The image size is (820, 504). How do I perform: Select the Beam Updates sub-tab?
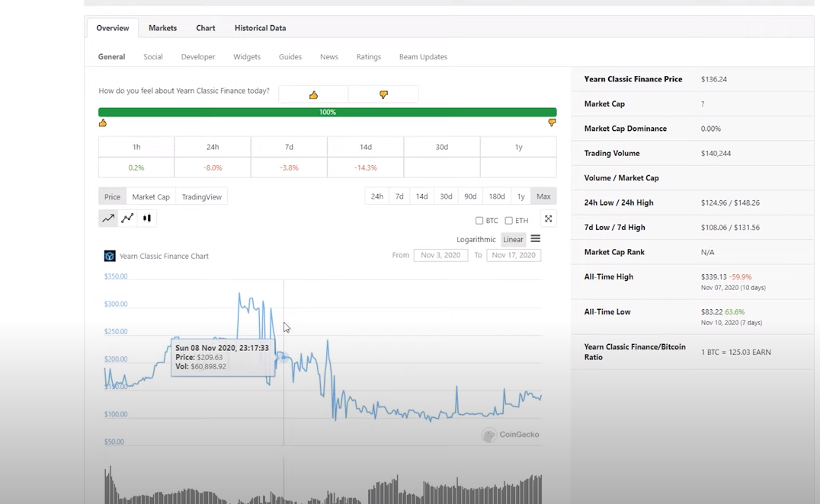click(x=423, y=56)
